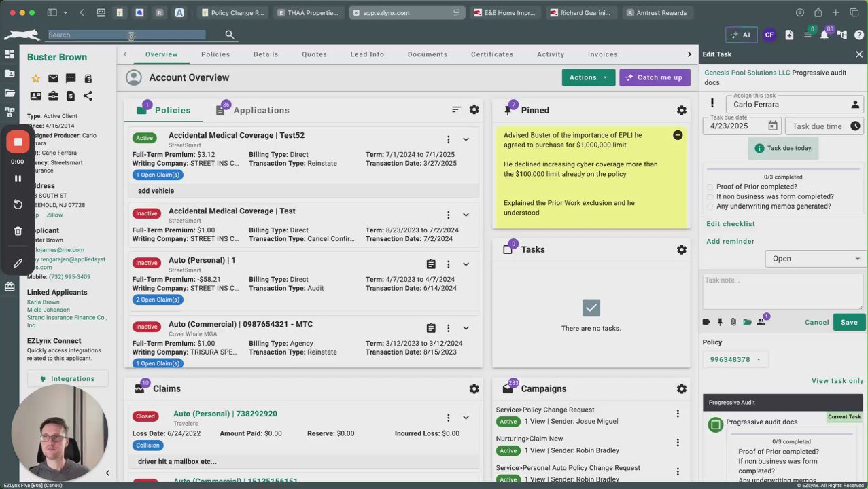Image resolution: width=868 pixels, height=489 pixels.
Task: Expand the inactive Accidental Medical Coverage Test policy
Action: click(466, 215)
